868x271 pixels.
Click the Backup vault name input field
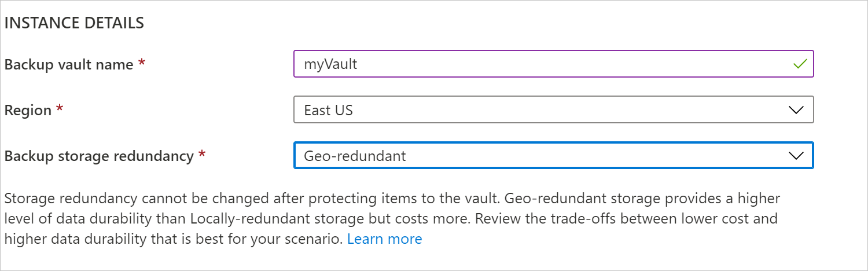pos(544,64)
